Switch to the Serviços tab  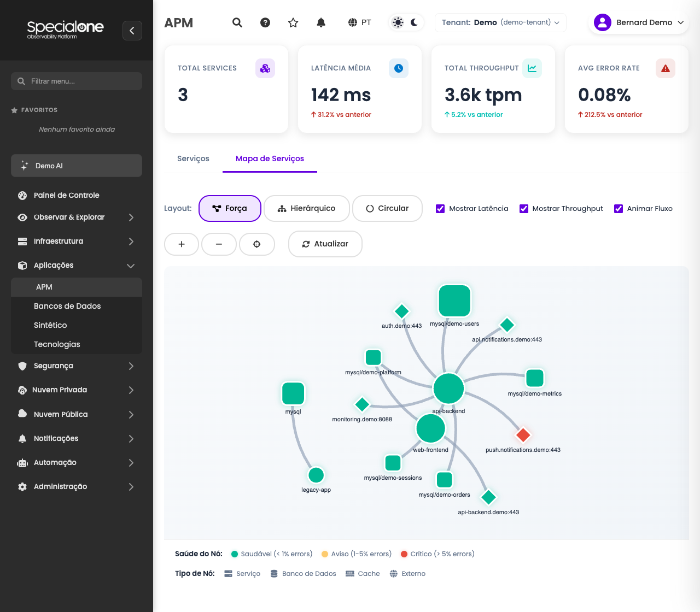click(193, 158)
